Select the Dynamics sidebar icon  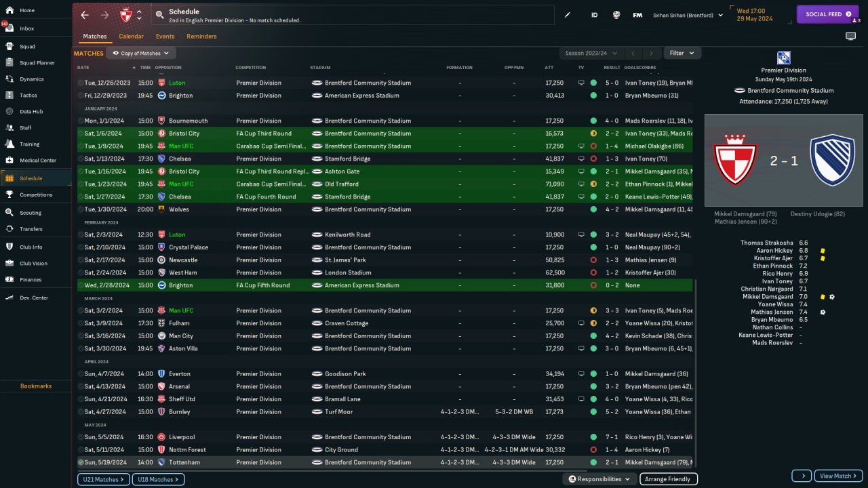click(x=9, y=79)
